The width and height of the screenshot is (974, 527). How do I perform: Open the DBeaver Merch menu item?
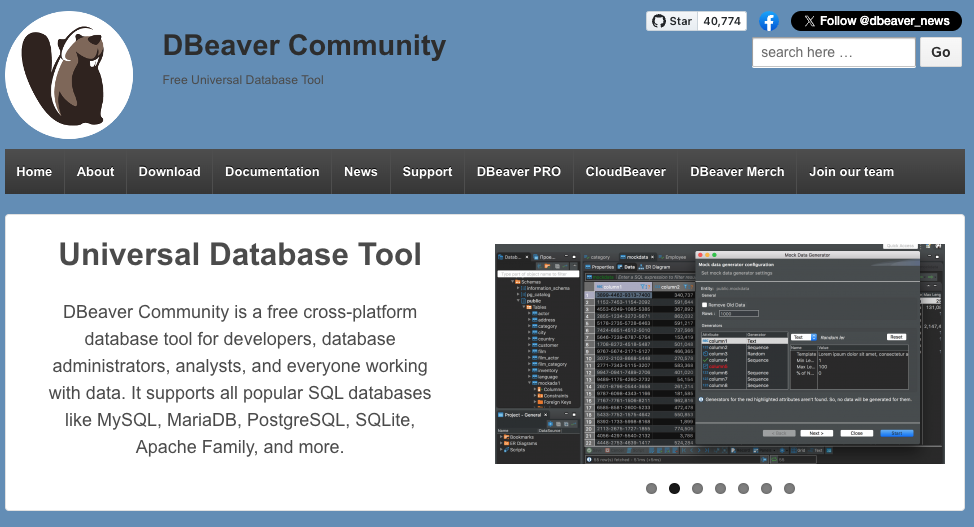pyautogui.click(x=737, y=172)
